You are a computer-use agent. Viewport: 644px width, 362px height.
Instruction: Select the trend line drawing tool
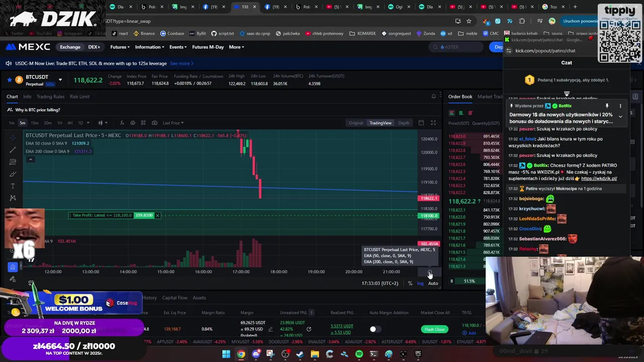click(13, 150)
